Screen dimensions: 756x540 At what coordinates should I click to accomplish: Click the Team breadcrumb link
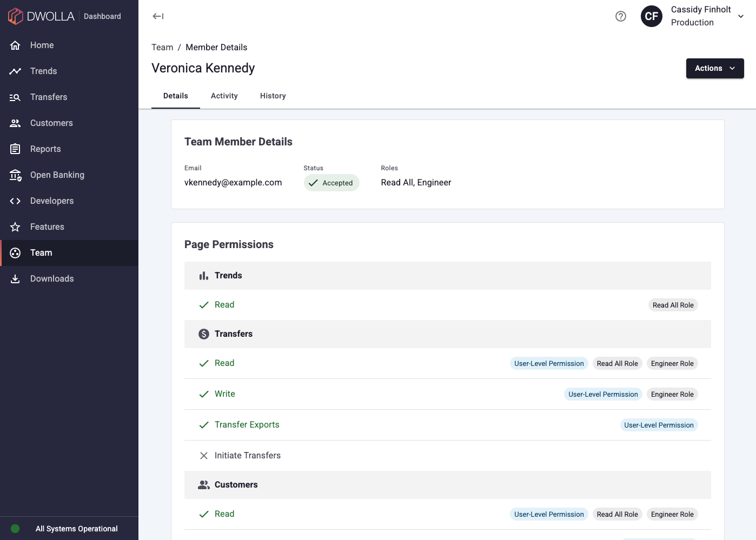(162, 48)
